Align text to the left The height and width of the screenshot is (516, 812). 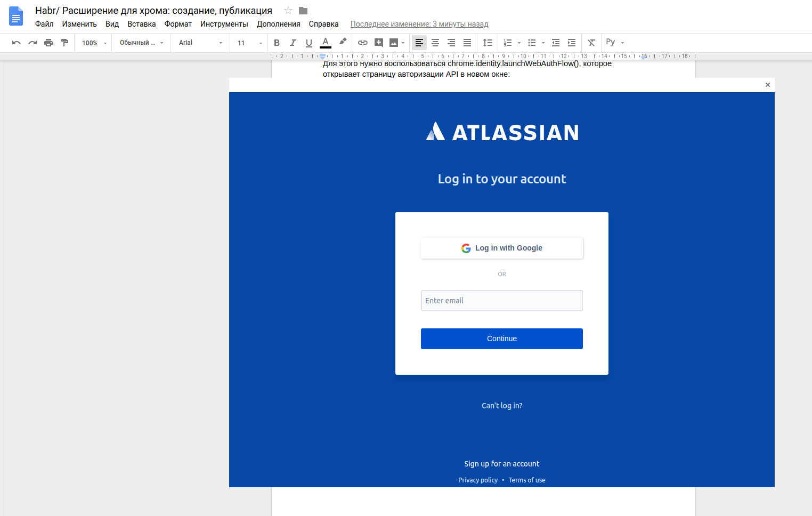[x=419, y=43]
